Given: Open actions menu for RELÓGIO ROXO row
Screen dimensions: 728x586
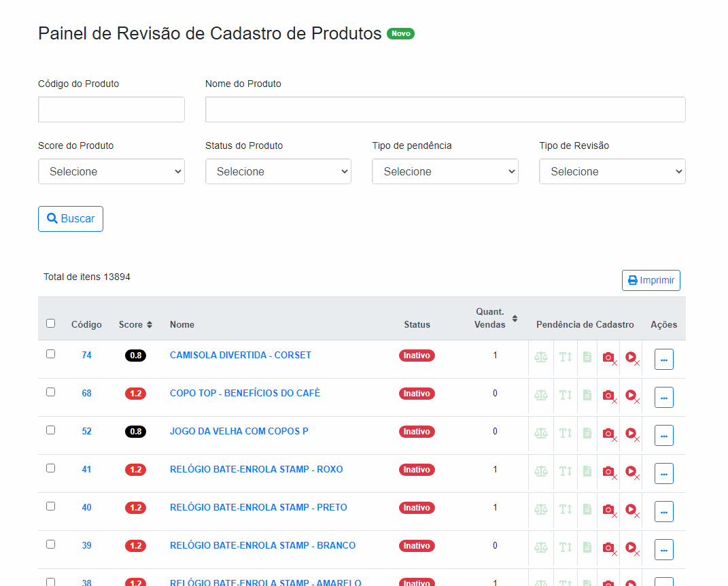Looking at the screenshot, I should tap(664, 474).
